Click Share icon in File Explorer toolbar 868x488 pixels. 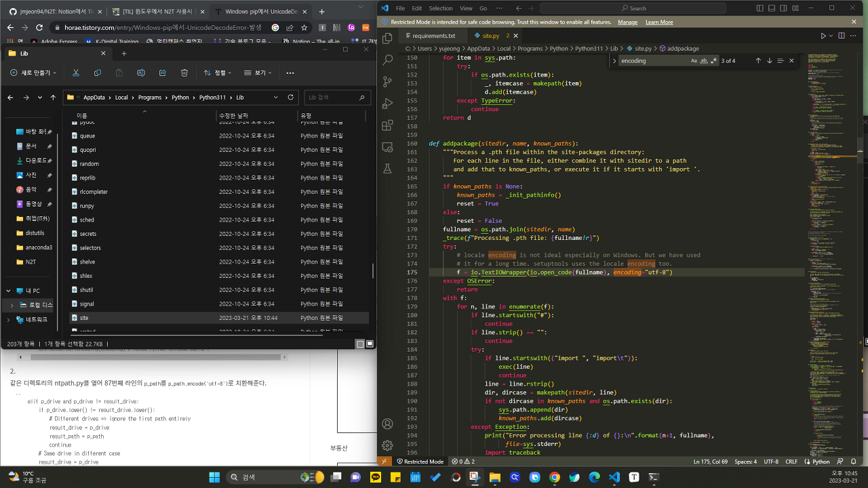[x=163, y=73]
